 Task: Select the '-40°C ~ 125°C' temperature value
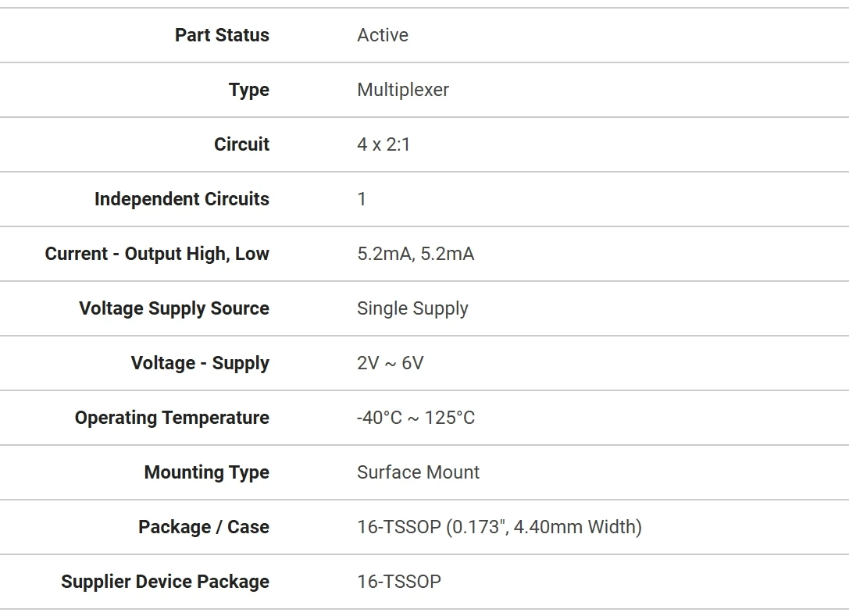click(416, 418)
